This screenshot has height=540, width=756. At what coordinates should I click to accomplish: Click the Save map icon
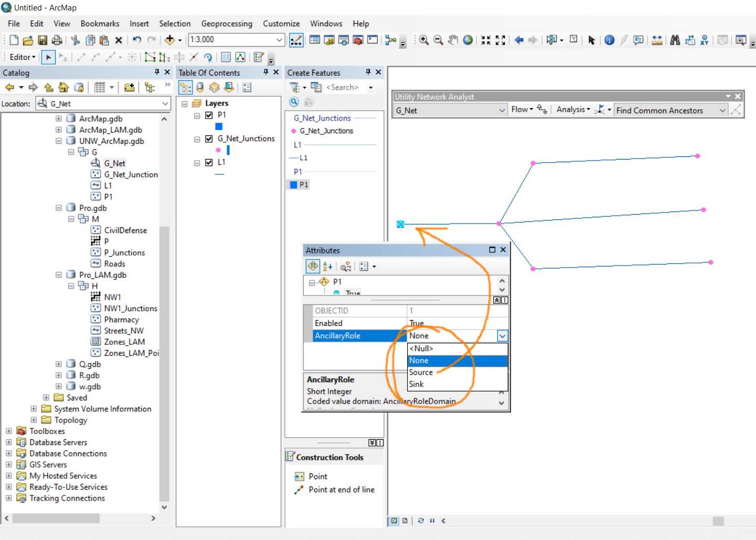42,40
